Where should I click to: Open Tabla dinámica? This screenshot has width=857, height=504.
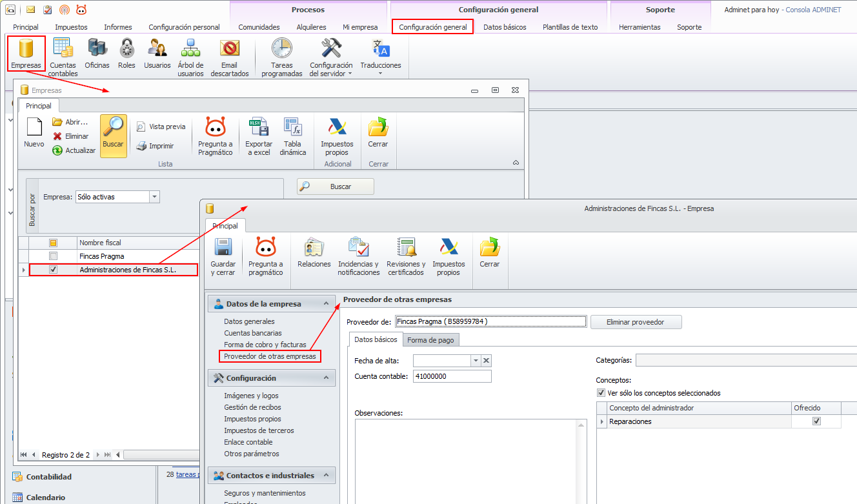293,136
